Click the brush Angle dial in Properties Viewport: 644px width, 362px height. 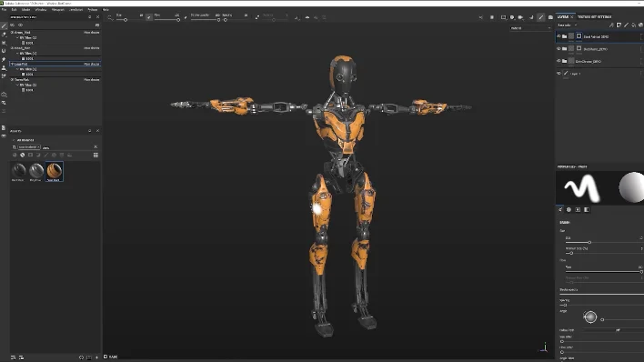point(590,317)
